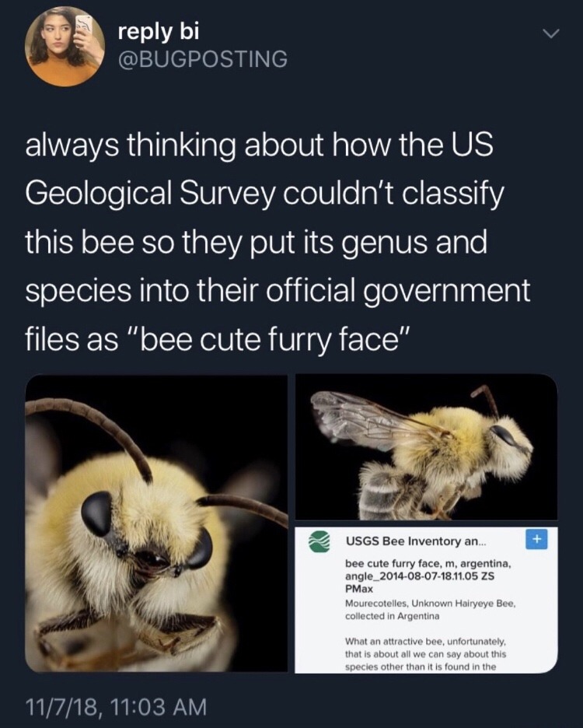Visit the @BUGPOSTING handle
583x728 pixels.
(x=203, y=58)
